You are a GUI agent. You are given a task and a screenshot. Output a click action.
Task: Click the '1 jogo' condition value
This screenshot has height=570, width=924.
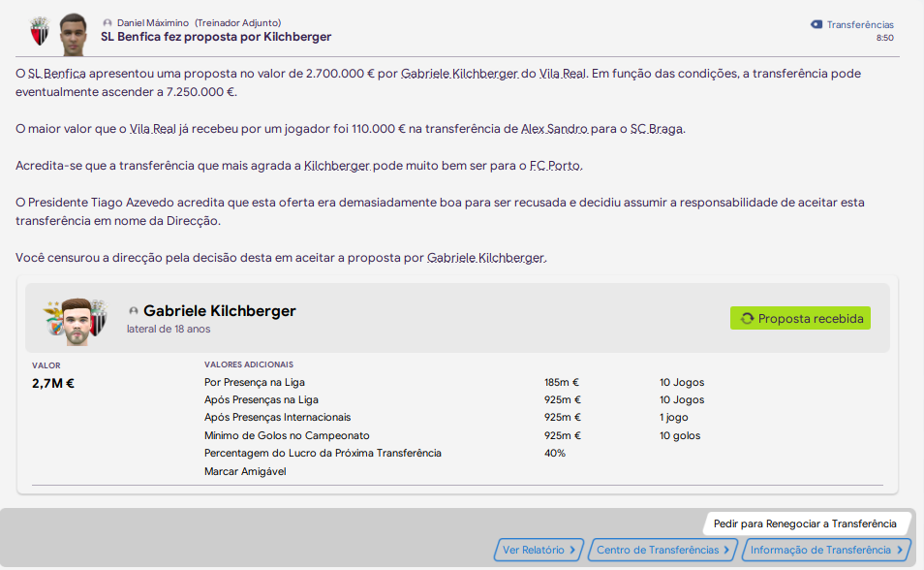673,417
